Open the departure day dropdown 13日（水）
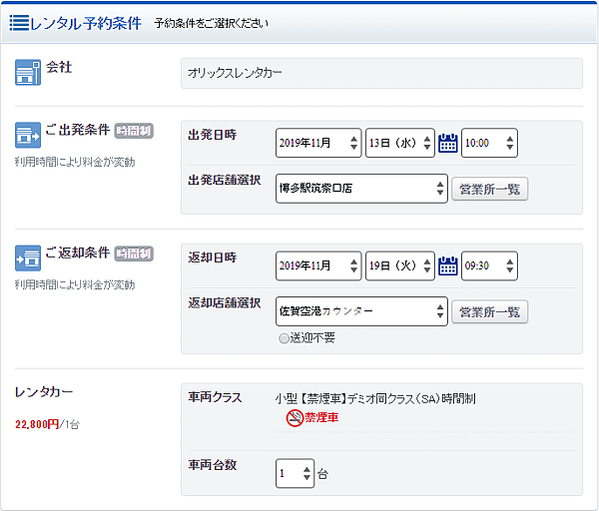599x511 pixels. pyautogui.click(x=400, y=143)
